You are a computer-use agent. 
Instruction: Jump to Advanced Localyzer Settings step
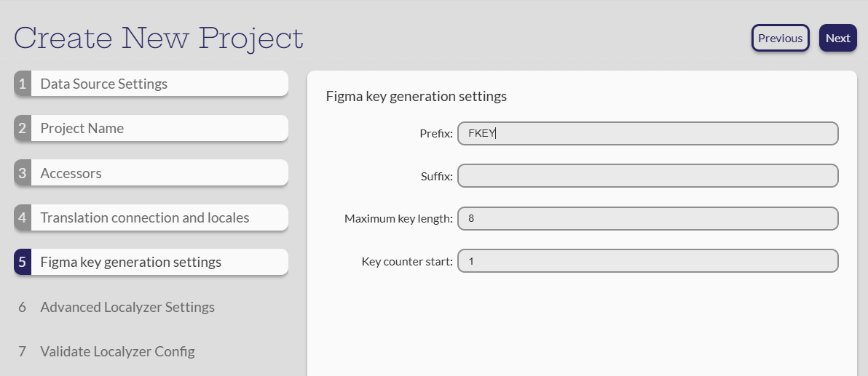(127, 307)
